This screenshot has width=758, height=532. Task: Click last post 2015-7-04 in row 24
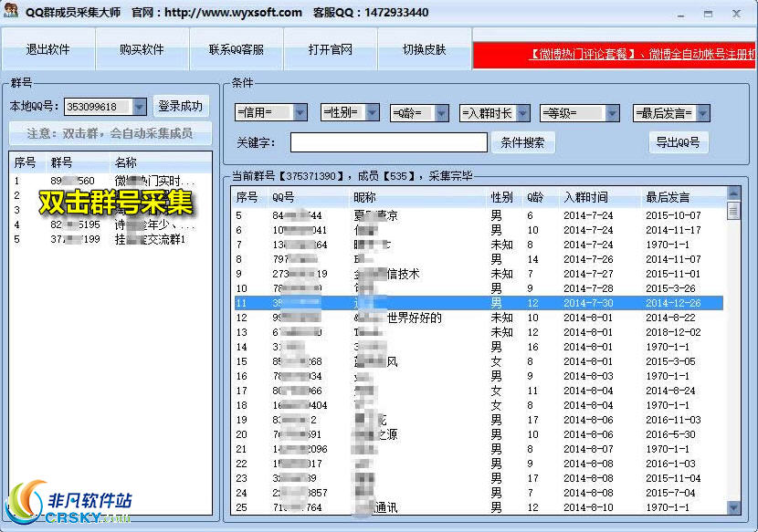[670, 493]
